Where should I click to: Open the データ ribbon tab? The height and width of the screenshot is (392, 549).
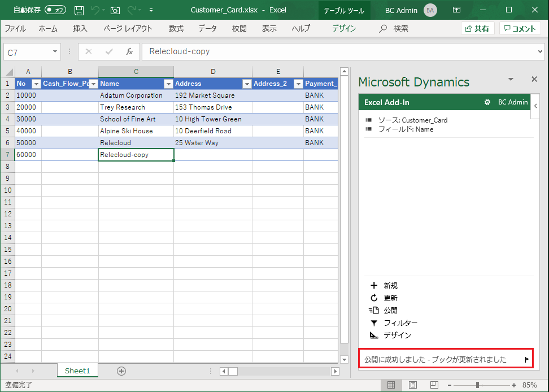tap(208, 29)
